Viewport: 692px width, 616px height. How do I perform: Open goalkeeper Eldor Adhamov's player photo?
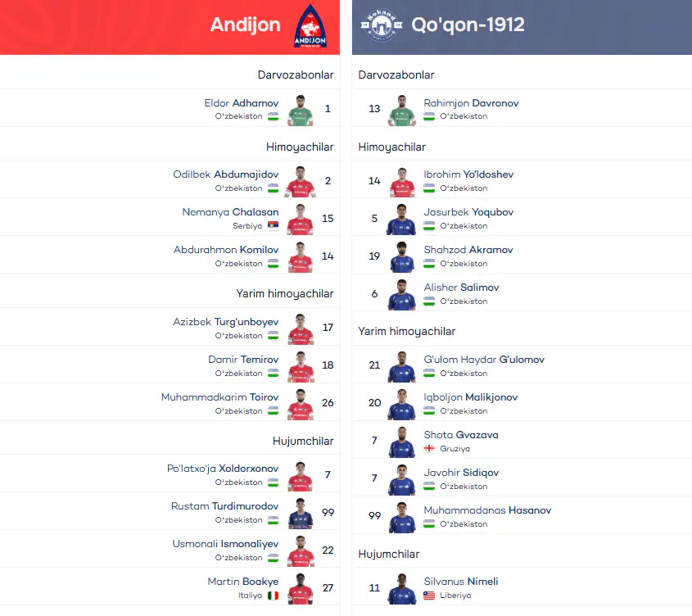[300, 111]
